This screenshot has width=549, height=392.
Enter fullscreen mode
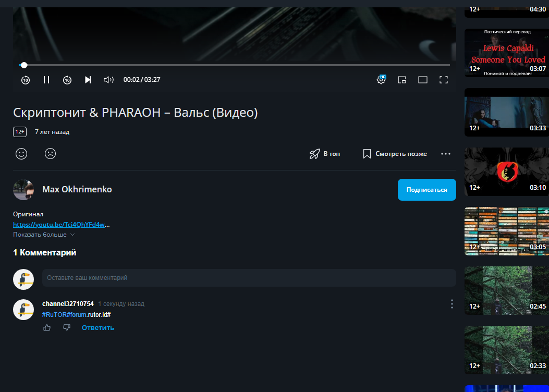[444, 80]
